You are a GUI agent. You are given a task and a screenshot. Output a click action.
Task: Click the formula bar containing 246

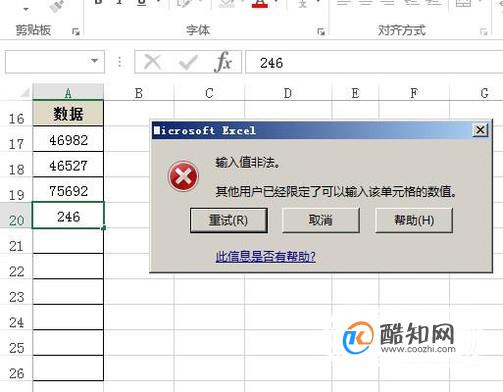pos(374,62)
